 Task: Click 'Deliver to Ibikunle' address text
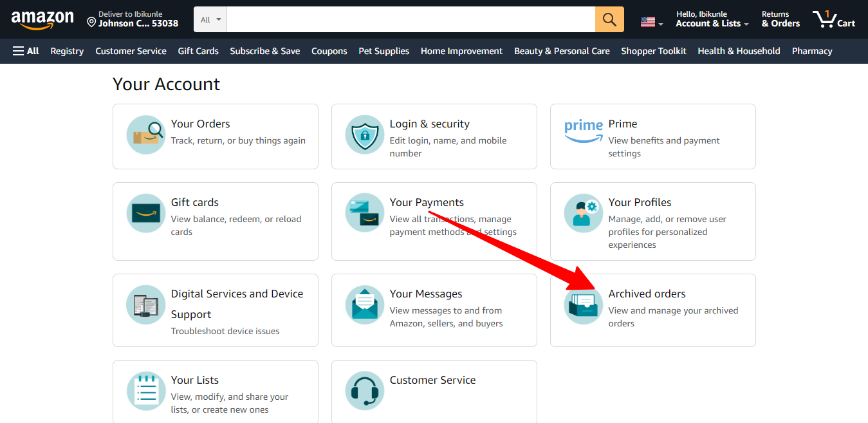131,14
